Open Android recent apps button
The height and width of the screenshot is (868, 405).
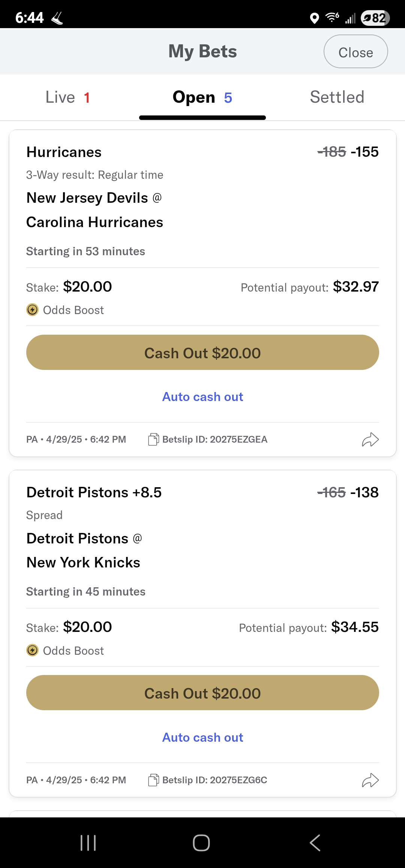point(88,843)
